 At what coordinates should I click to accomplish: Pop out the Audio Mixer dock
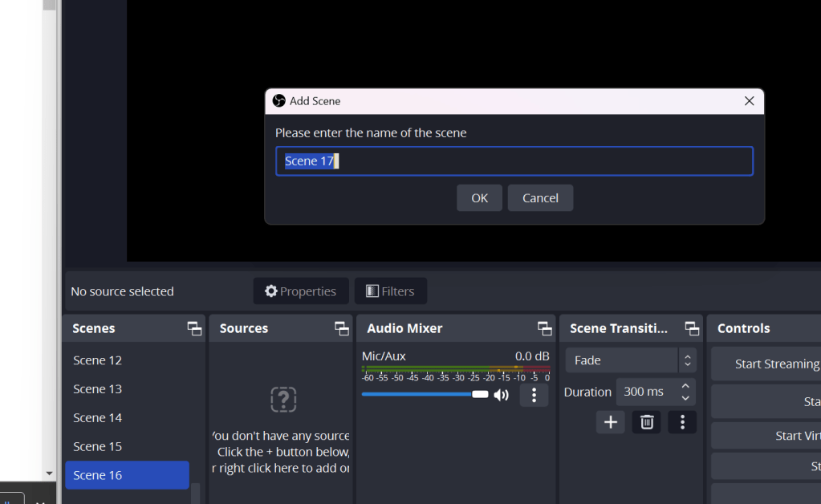545,329
